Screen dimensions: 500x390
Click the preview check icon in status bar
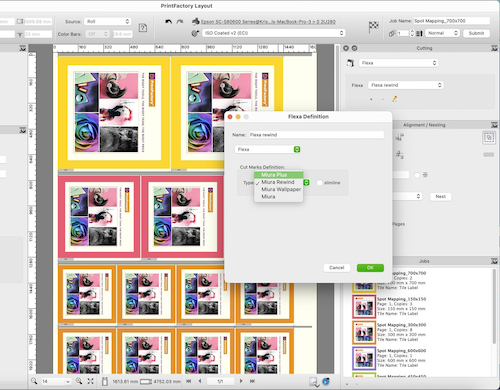coord(314,382)
